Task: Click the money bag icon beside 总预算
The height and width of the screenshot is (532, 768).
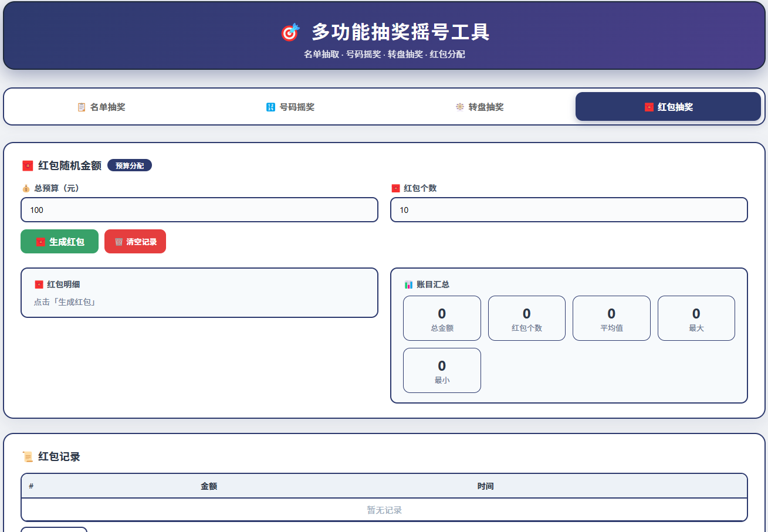Action: point(26,188)
